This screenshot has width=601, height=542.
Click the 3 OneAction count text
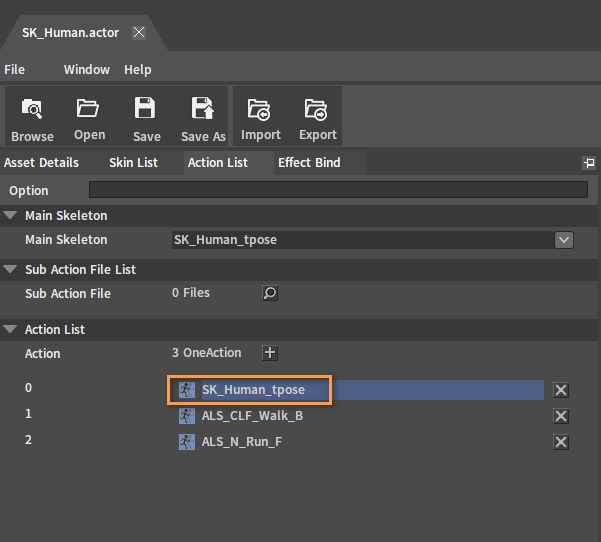click(x=207, y=353)
